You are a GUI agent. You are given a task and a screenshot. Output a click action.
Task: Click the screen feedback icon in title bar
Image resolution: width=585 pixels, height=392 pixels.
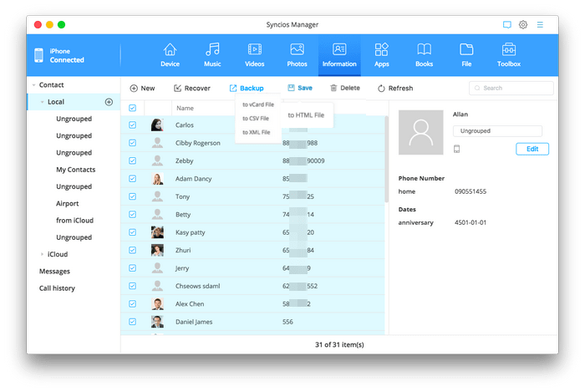[x=506, y=24]
